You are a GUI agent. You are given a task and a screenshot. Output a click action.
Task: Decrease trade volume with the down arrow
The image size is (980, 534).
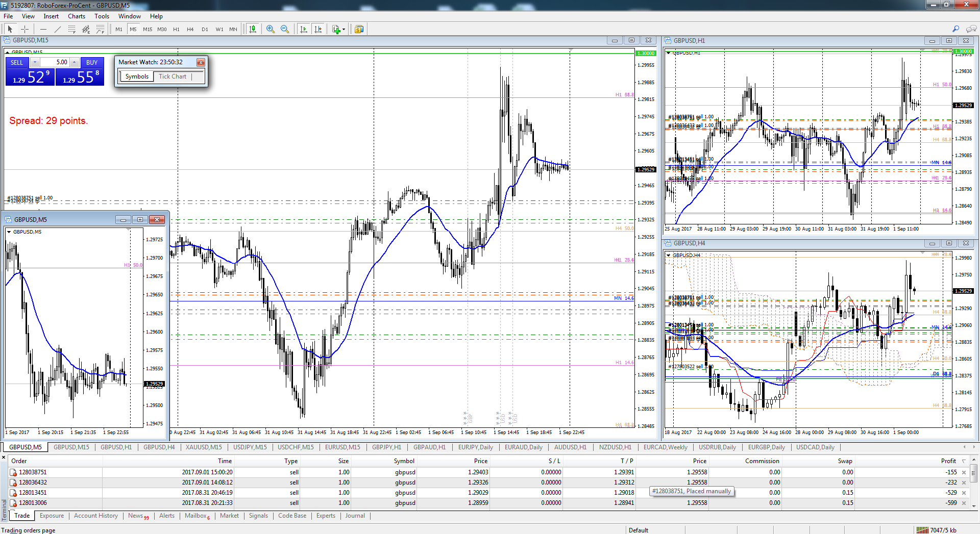pos(35,62)
